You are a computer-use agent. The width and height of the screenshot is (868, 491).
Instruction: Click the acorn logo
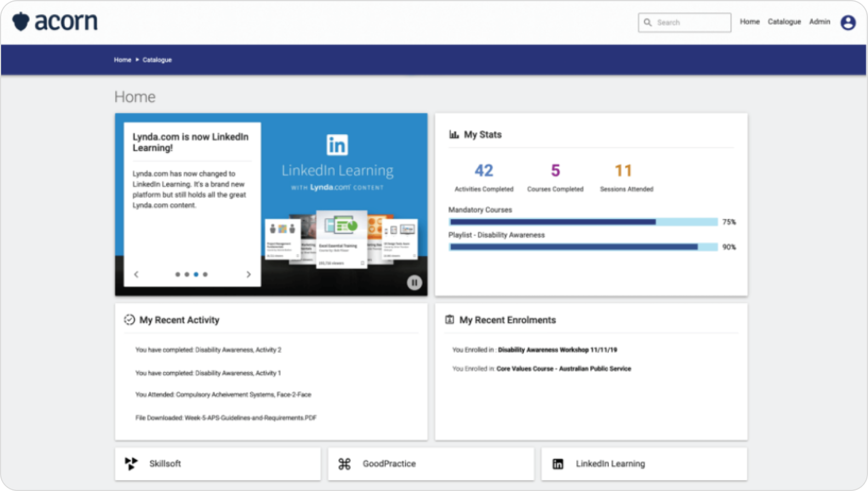55,22
